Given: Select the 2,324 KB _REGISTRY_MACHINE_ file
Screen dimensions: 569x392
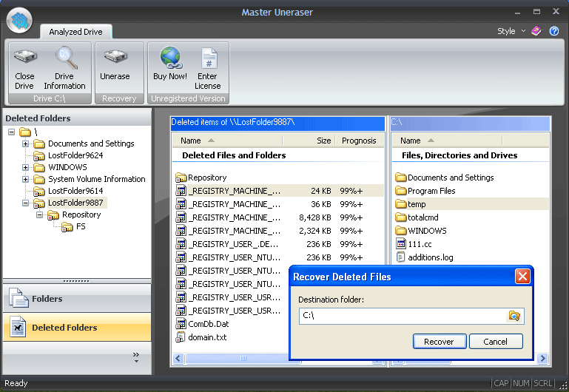Looking at the screenshot, I should (x=278, y=231).
